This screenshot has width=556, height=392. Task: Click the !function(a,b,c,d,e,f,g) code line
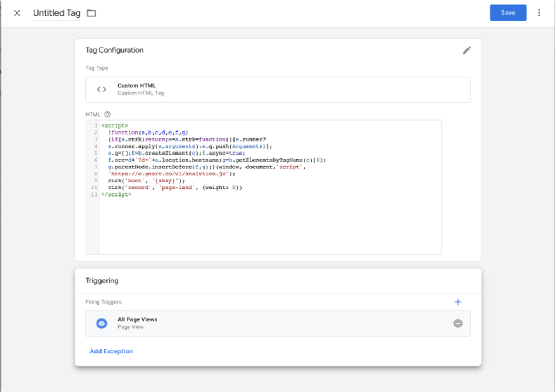(x=148, y=132)
